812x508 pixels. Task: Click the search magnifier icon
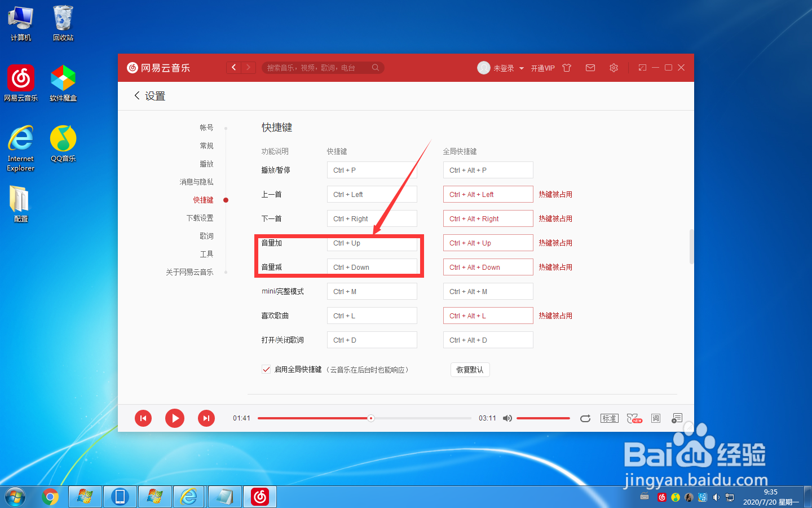376,68
